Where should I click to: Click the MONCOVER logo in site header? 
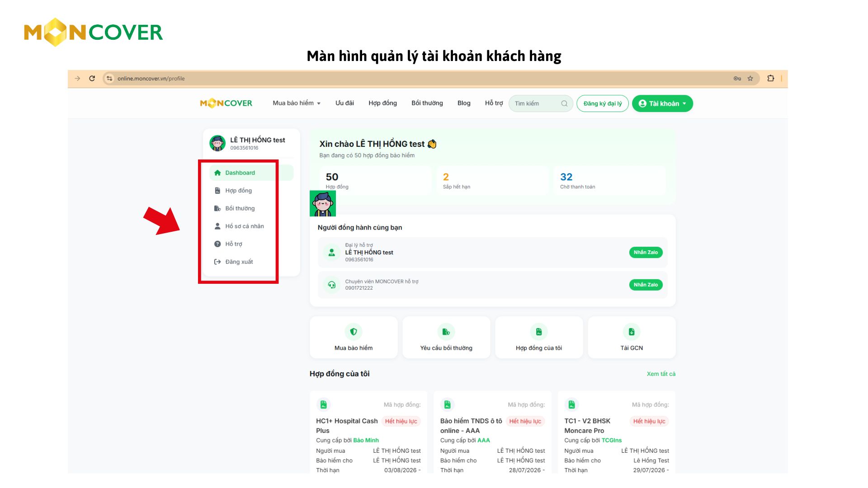pos(226,103)
